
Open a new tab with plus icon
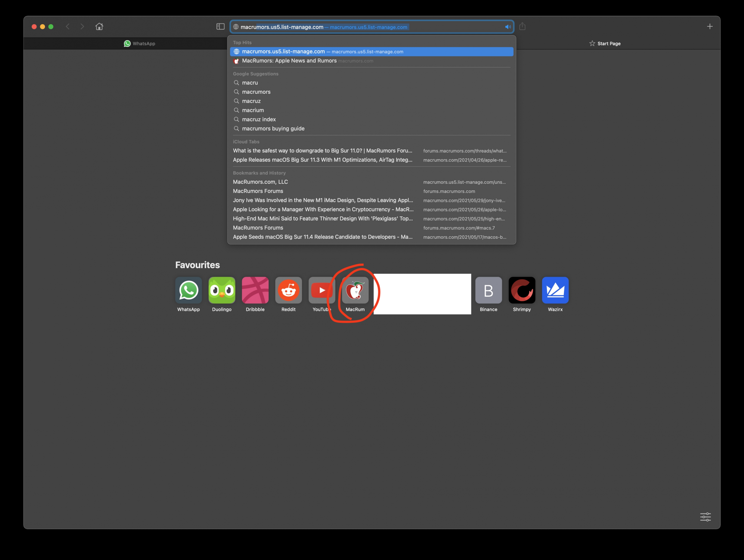[709, 26]
